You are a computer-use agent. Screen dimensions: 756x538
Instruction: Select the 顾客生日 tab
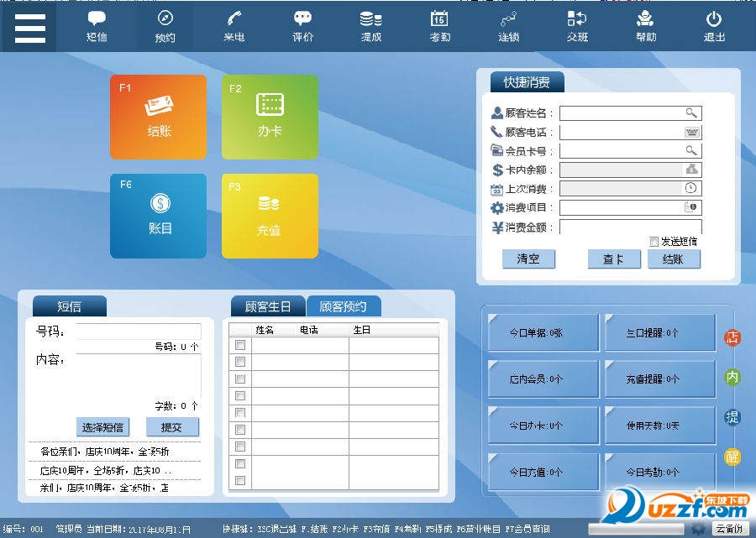point(268,306)
